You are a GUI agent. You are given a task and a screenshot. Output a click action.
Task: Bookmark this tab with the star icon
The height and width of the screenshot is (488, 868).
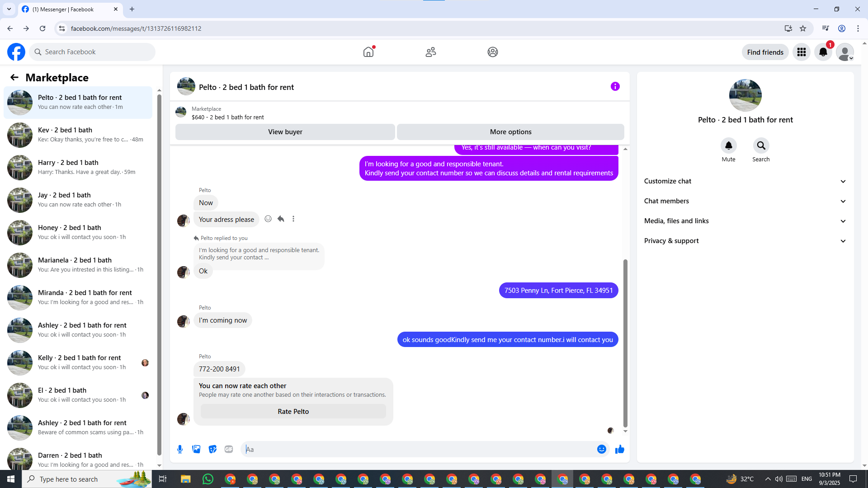tap(803, 28)
